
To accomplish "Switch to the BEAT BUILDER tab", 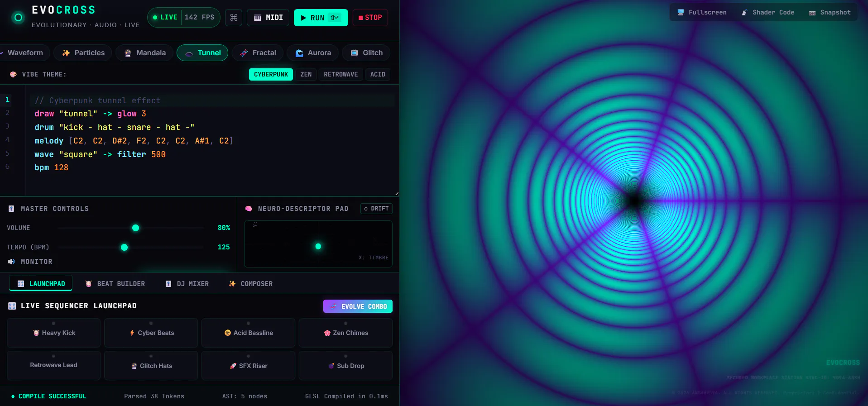I will point(115,284).
